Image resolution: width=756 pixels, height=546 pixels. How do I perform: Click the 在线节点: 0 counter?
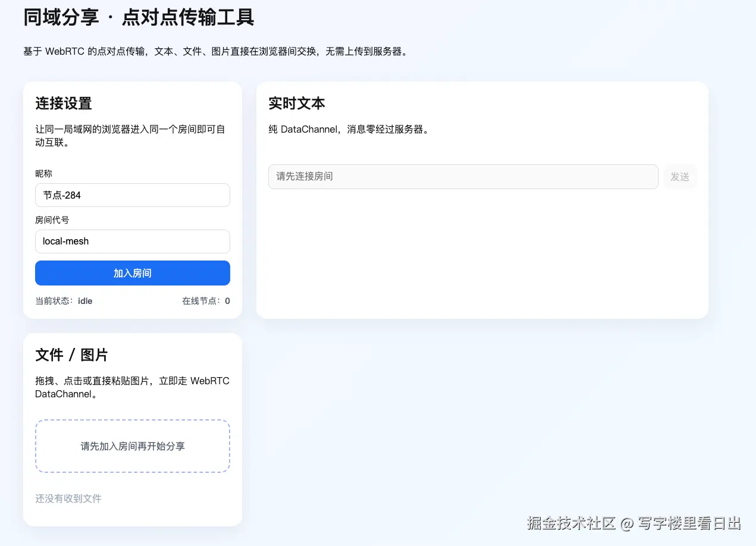pyautogui.click(x=206, y=301)
